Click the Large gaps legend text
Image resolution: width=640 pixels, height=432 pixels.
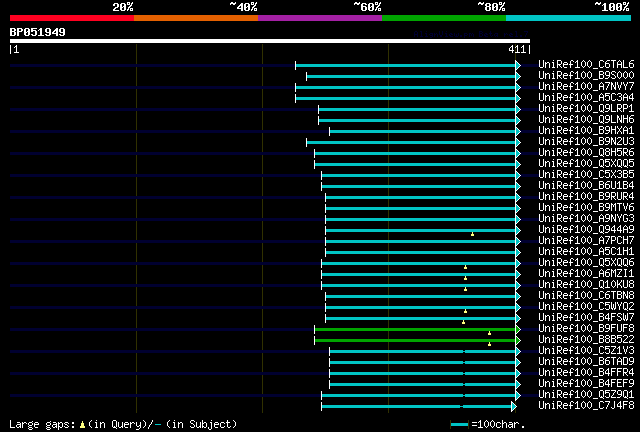(x=123, y=424)
